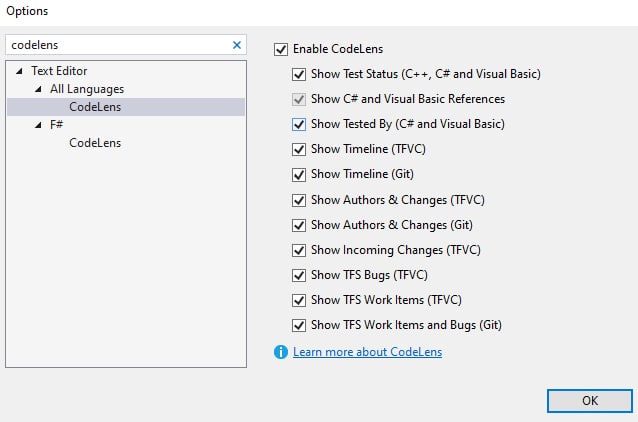Toggle Show Authors & Changes (TFVC)
Image resolution: width=638 pixels, height=422 pixels.
(x=299, y=200)
